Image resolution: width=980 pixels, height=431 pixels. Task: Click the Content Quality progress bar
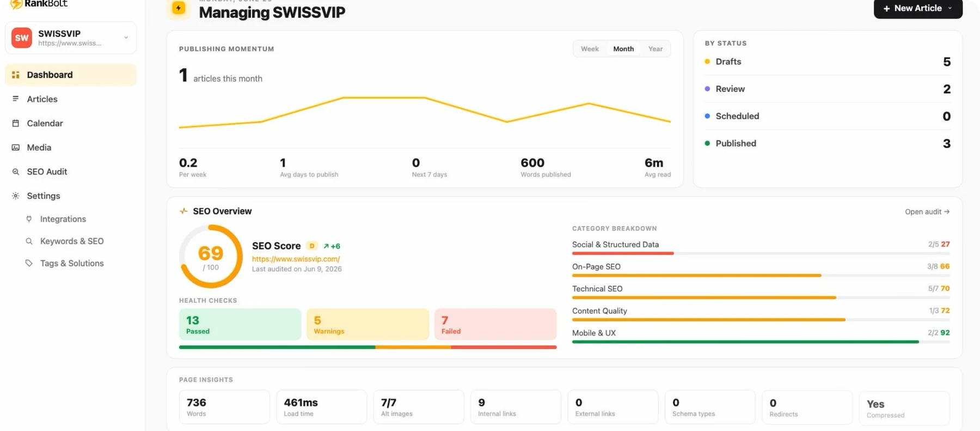click(x=761, y=320)
